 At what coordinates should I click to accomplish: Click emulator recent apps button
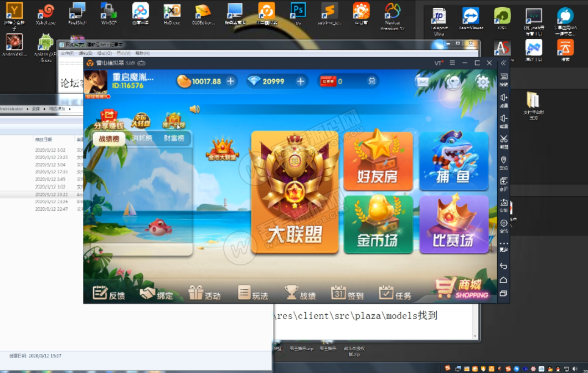pos(504,293)
